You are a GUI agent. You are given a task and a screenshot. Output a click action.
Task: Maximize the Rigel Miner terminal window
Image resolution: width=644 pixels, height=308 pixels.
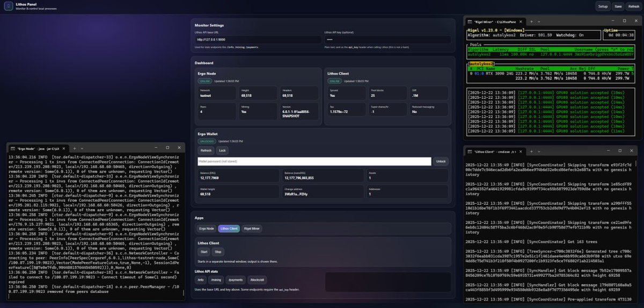coord(625,21)
